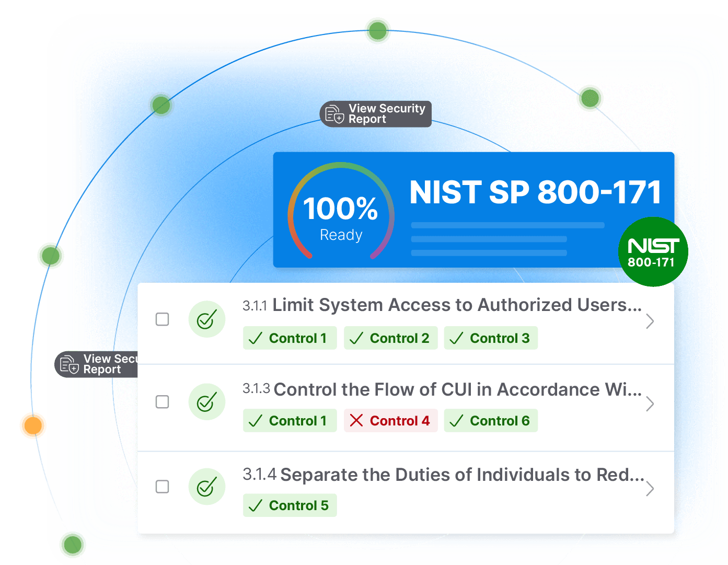
Task: Click the report icon in left View Security Report
Action: pyautogui.click(x=69, y=364)
